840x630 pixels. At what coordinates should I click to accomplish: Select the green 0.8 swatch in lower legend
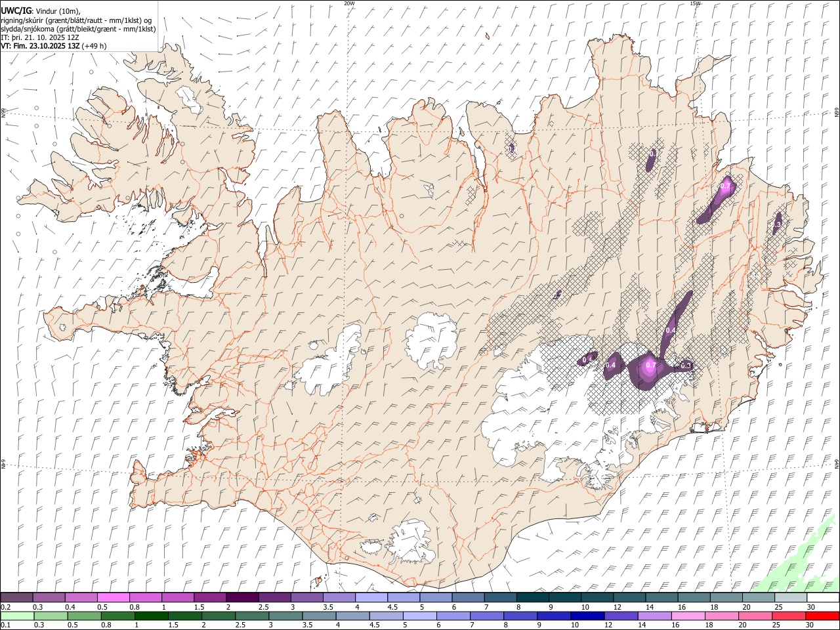point(117,616)
